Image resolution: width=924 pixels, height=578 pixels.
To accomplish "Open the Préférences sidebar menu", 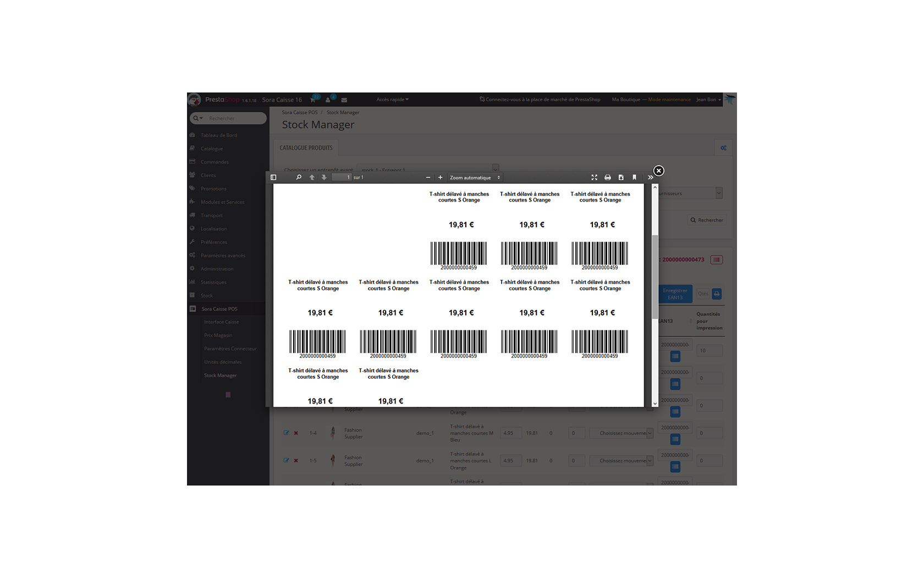I will tap(213, 242).
